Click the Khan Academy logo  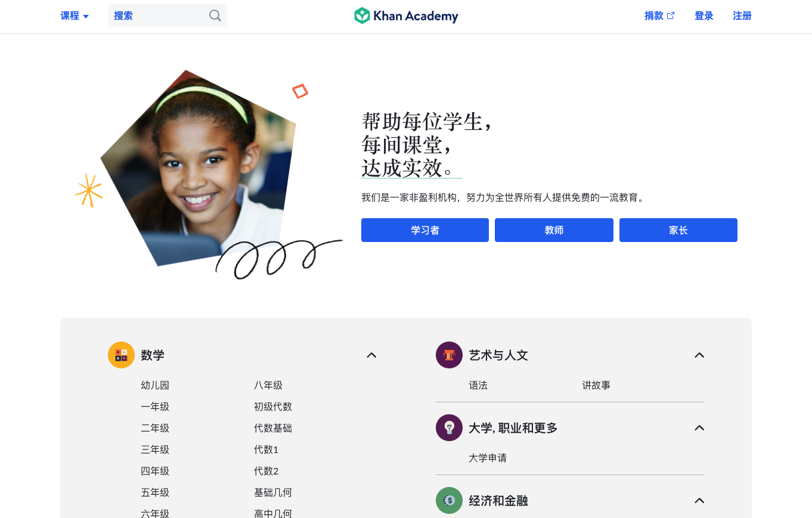coord(406,15)
